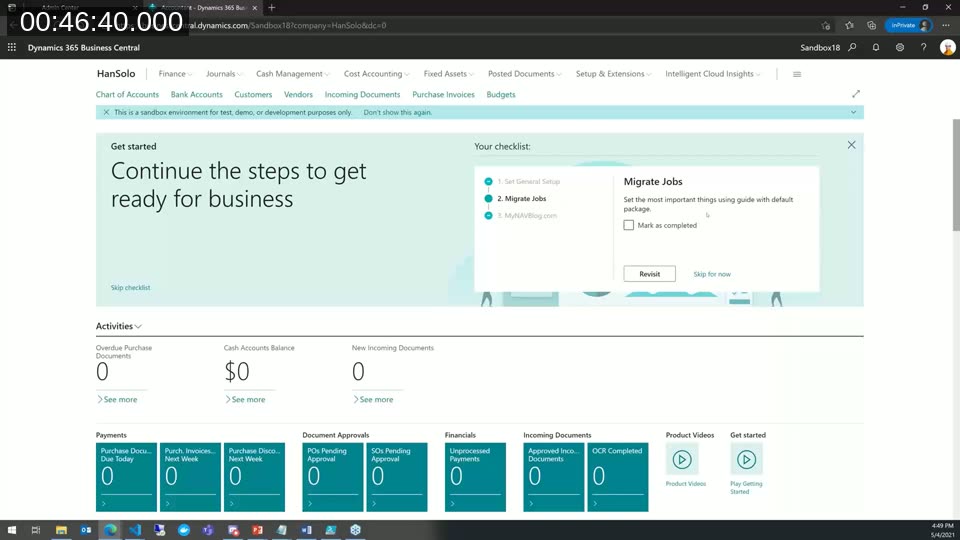Open the Customers list

click(253, 94)
